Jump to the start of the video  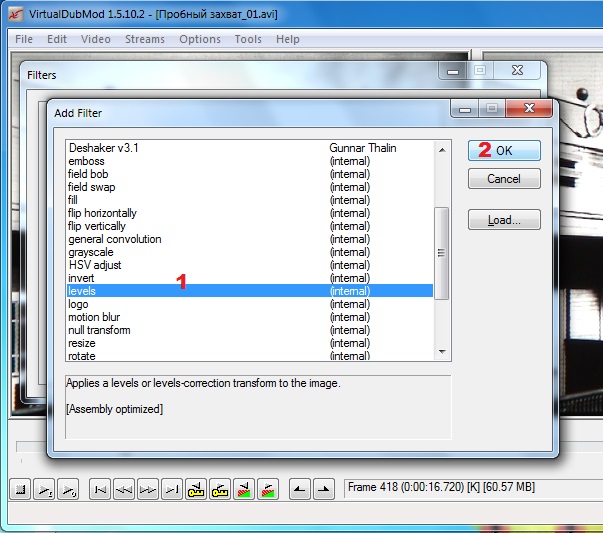pyautogui.click(x=100, y=489)
